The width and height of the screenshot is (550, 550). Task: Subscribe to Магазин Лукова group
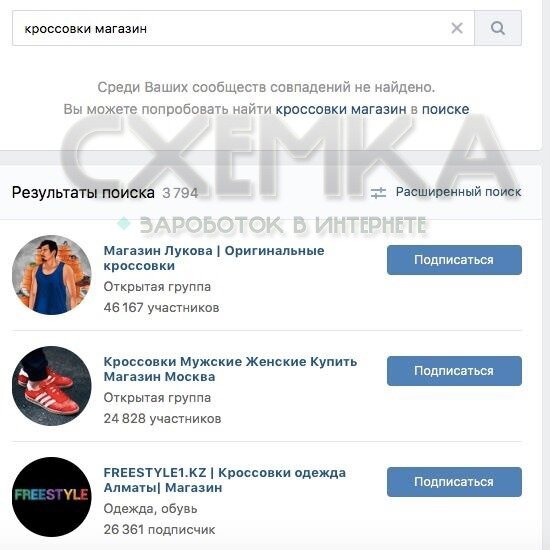pyautogui.click(x=454, y=260)
